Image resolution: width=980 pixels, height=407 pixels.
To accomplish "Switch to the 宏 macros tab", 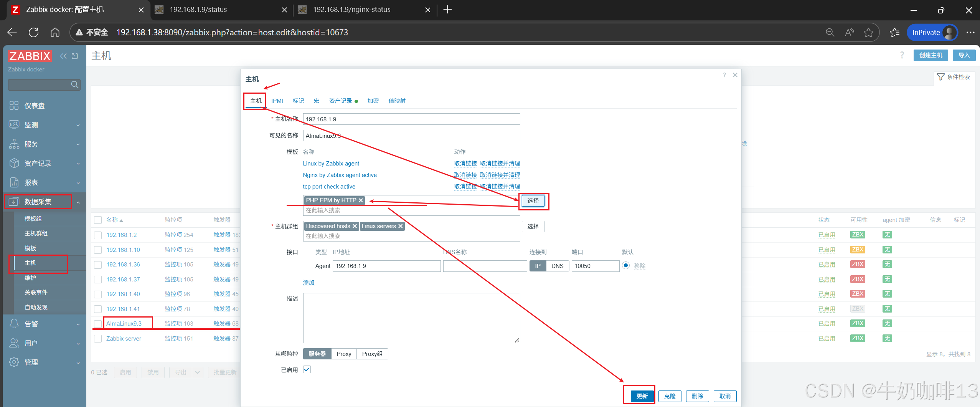I will pos(317,101).
